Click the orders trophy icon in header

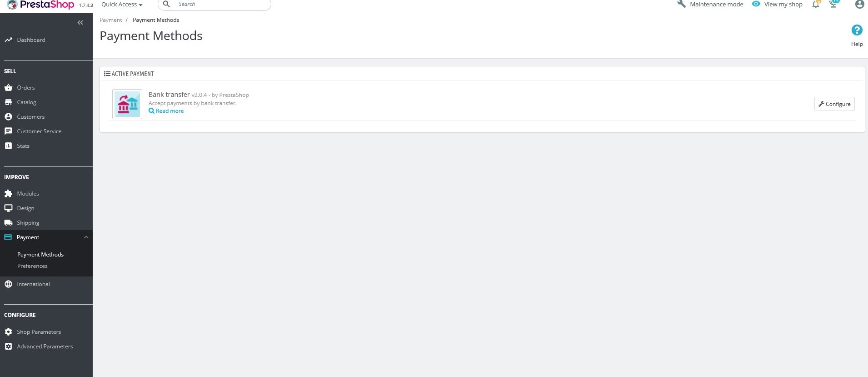tap(833, 5)
